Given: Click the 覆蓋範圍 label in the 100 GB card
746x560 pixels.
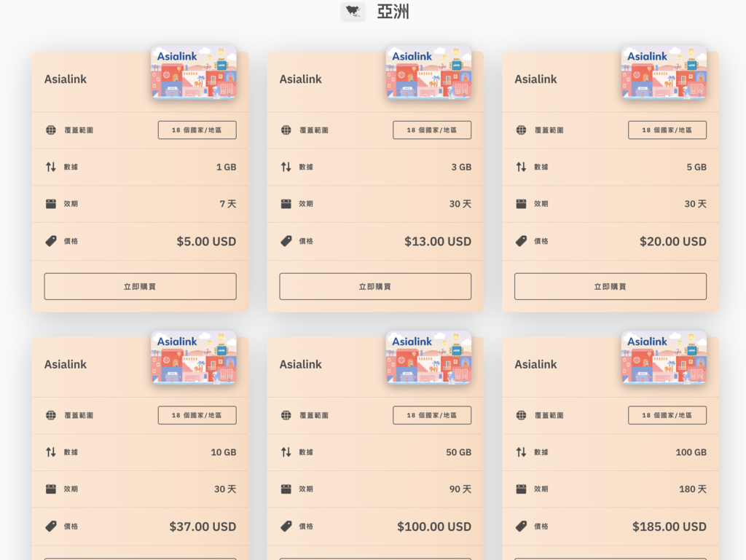Looking at the screenshot, I should pos(549,415).
